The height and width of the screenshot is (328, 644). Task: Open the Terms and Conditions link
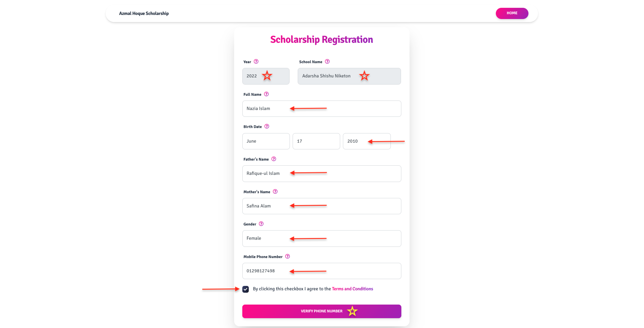point(352,289)
